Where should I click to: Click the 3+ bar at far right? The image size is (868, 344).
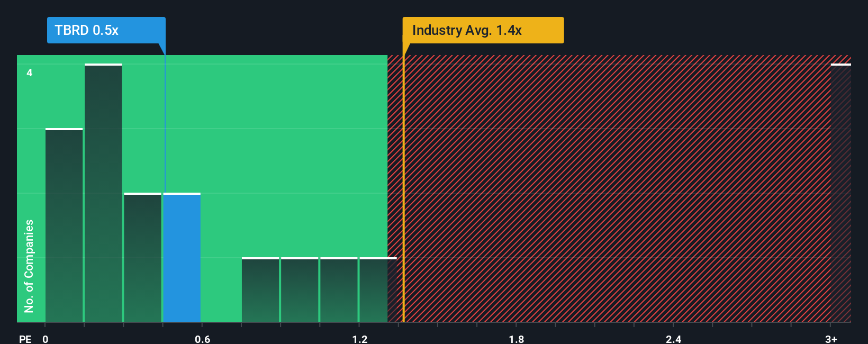click(841, 193)
